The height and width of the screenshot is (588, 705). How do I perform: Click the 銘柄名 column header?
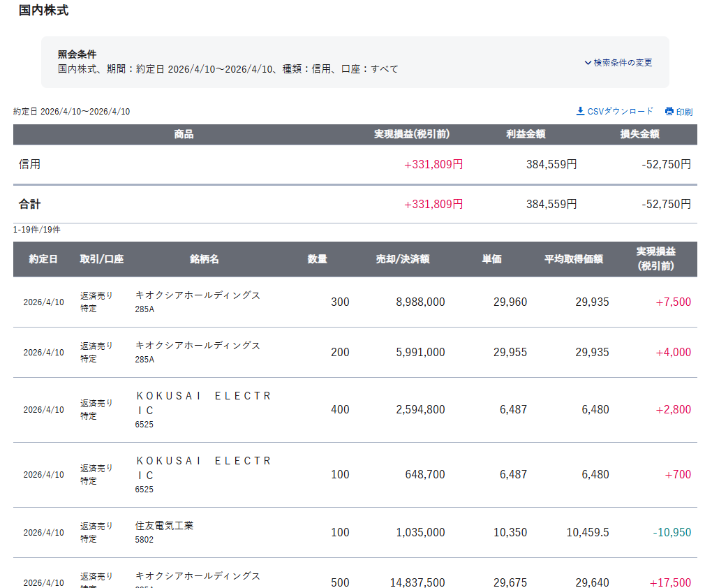pyautogui.click(x=205, y=259)
